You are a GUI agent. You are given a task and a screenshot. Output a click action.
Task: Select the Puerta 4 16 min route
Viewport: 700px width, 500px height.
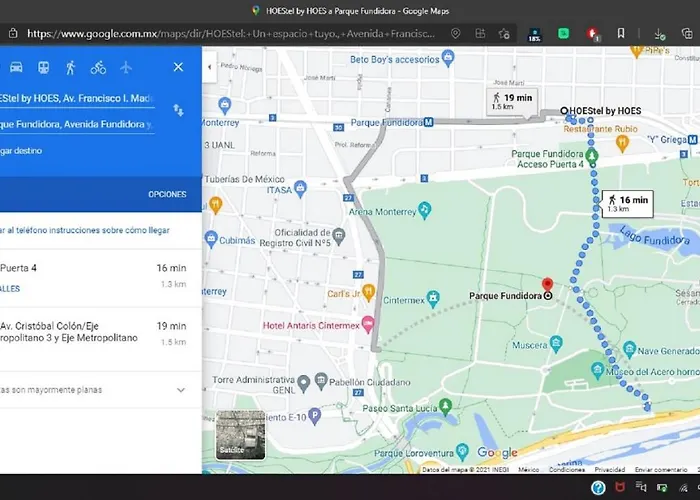(x=101, y=278)
